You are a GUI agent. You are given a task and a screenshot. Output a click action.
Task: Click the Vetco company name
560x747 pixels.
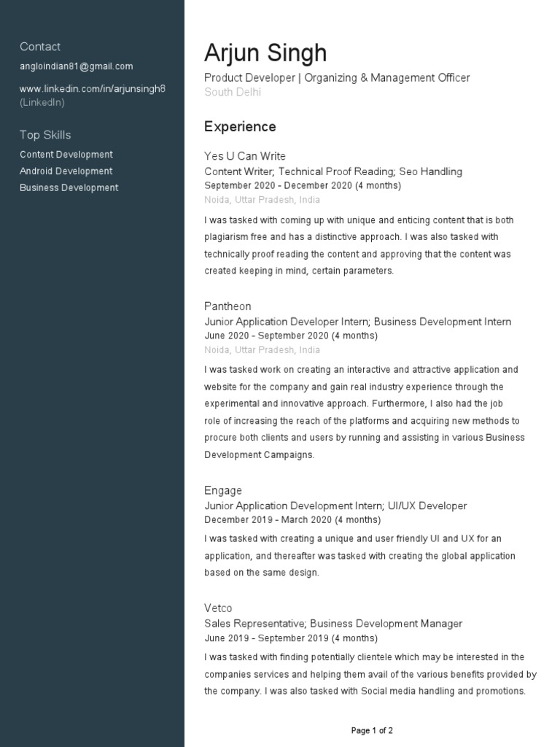point(218,608)
